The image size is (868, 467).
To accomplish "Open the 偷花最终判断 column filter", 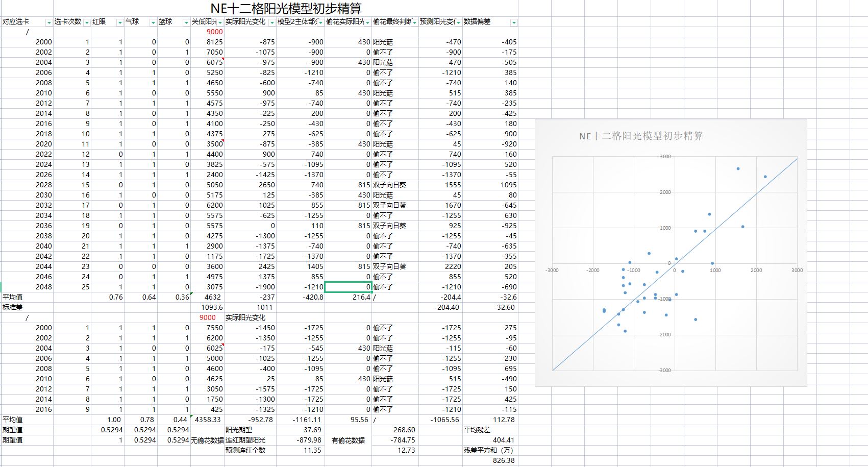I will coord(414,22).
